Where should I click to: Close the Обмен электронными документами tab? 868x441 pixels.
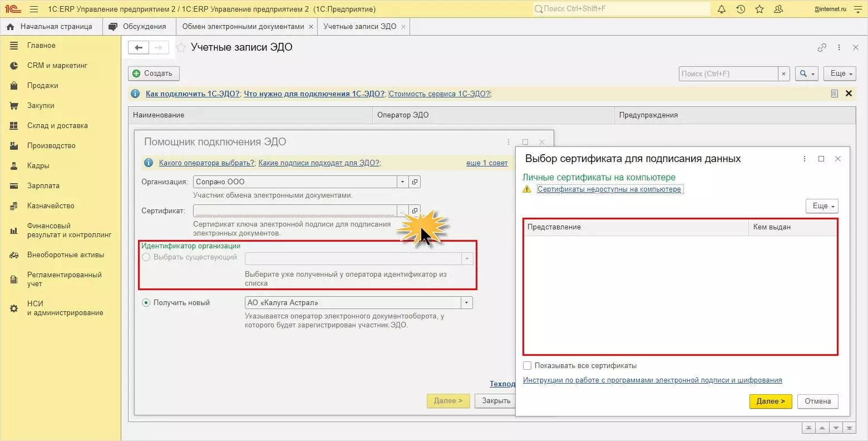(311, 27)
